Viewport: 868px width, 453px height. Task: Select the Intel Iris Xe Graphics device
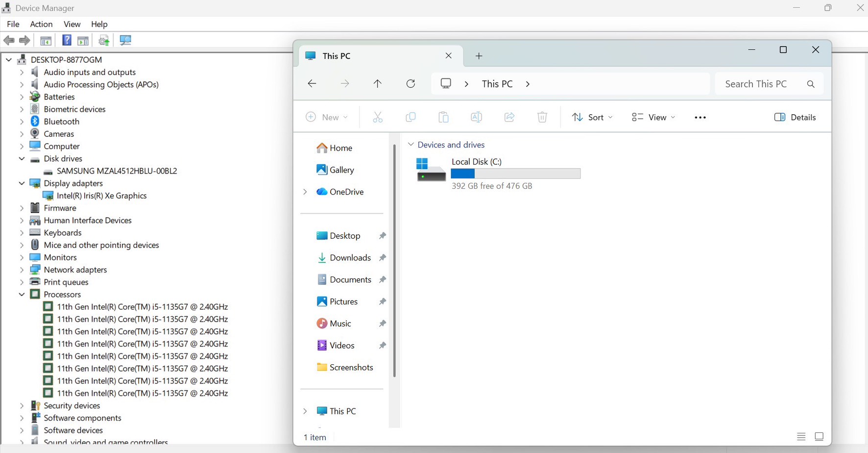point(101,196)
